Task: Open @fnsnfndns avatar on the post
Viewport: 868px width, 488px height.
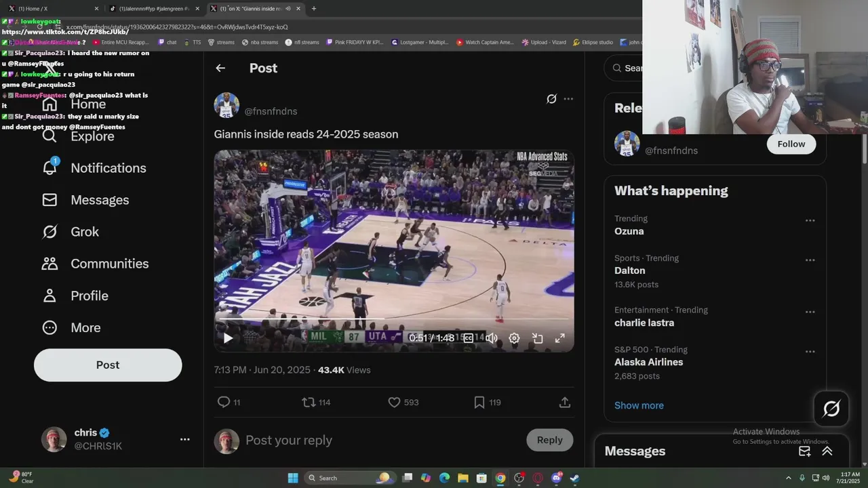Action: [226, 105]
